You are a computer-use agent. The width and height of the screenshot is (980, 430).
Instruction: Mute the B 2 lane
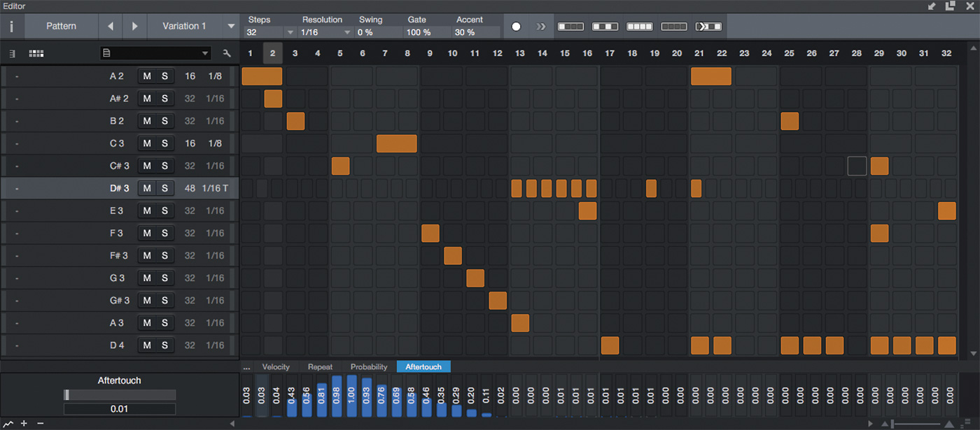click(x=147, y=121)
